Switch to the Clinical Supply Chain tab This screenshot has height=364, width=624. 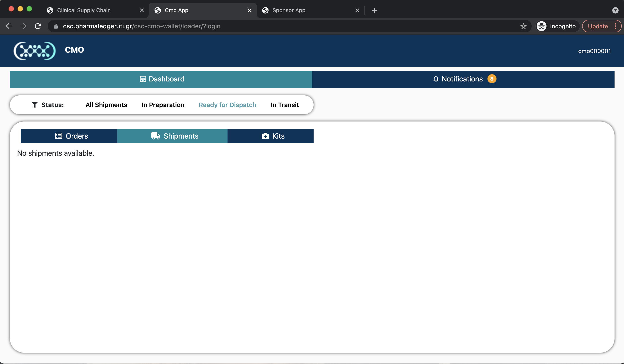[x=84, y=10]
